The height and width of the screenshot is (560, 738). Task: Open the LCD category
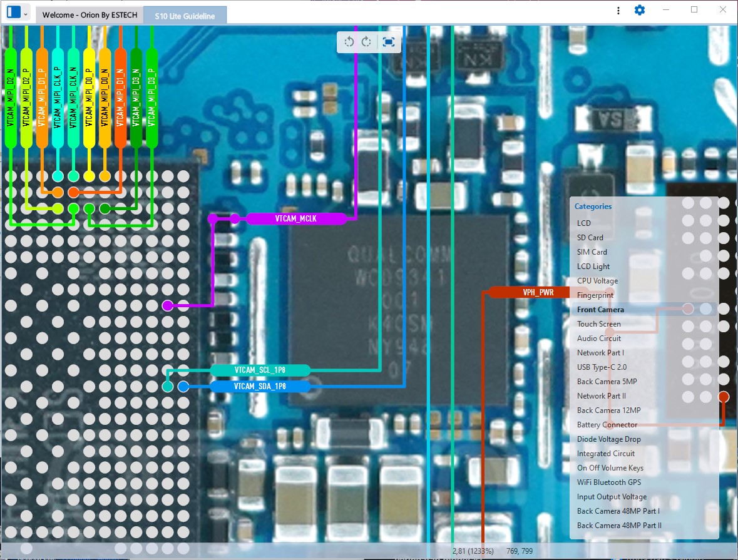pyautogui.click(x=583, y=223)
